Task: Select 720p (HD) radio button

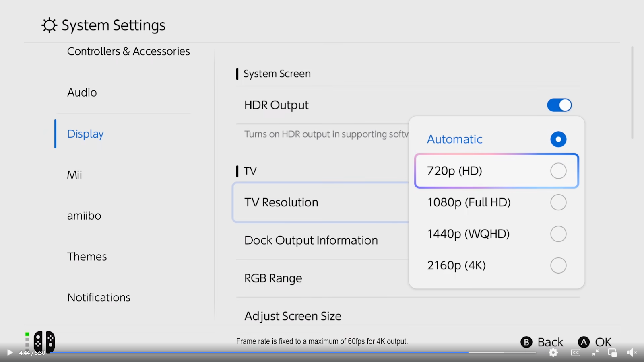Action: click(x=558, y=171)
